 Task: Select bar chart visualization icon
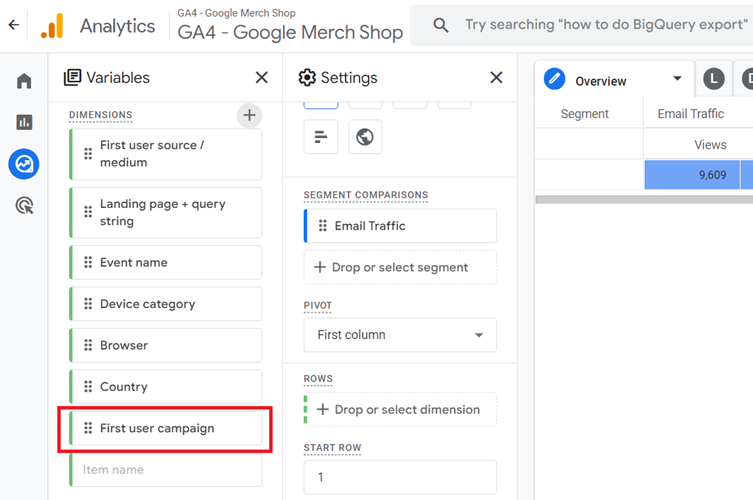tap(321, 137)
